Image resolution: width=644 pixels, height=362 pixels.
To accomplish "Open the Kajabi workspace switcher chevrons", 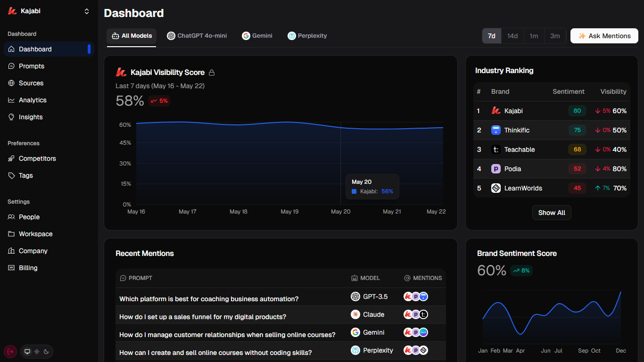I will 87,11.
